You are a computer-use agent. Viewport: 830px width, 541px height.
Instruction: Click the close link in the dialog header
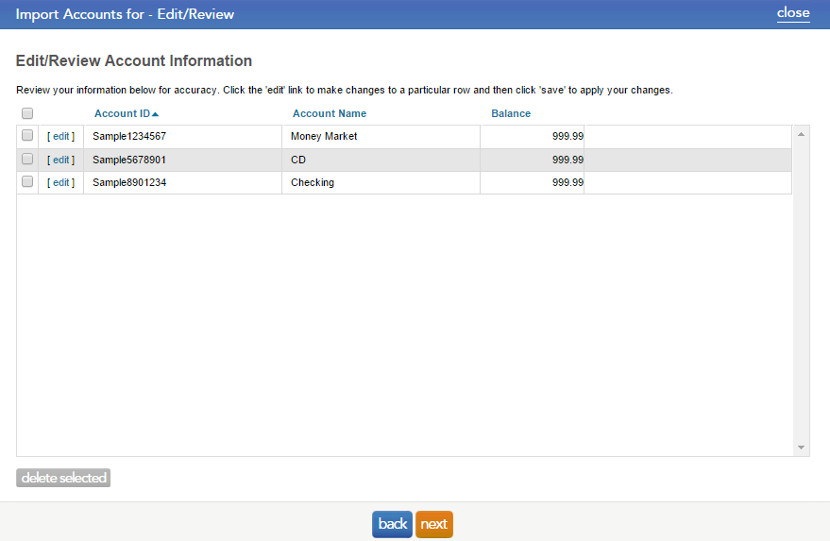[793, 13]
